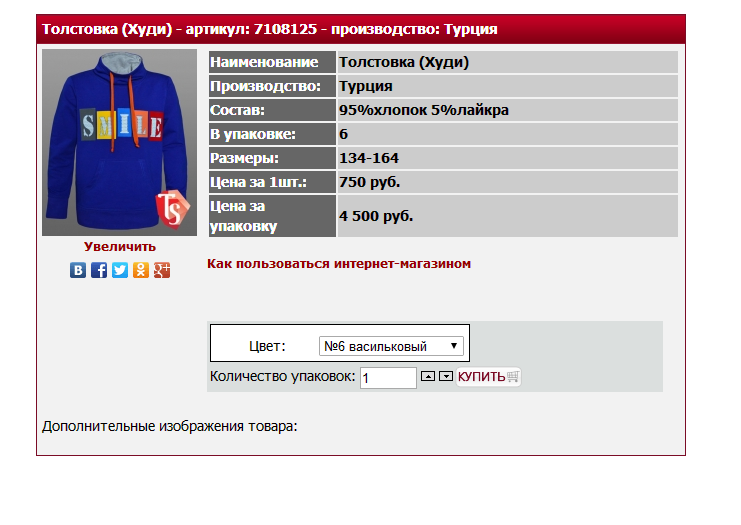Click the КУПИТЬ buy button
The height and width of the screenshot is (525, 741).
coord(488,377)
